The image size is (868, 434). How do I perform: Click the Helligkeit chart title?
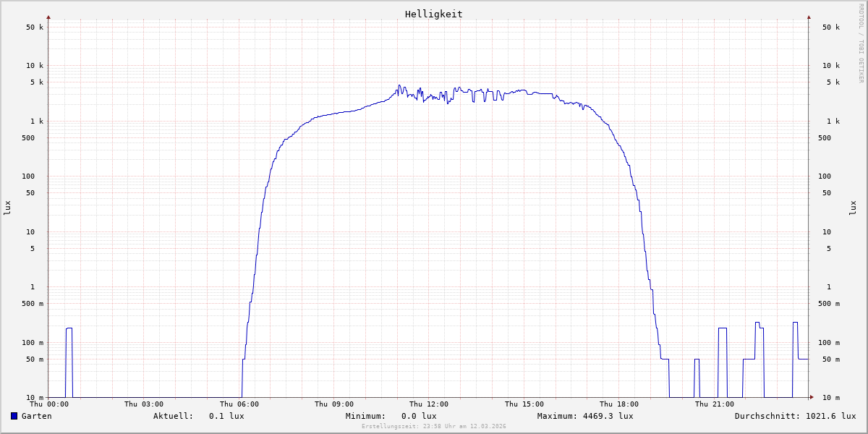click(x=433, y=14)
